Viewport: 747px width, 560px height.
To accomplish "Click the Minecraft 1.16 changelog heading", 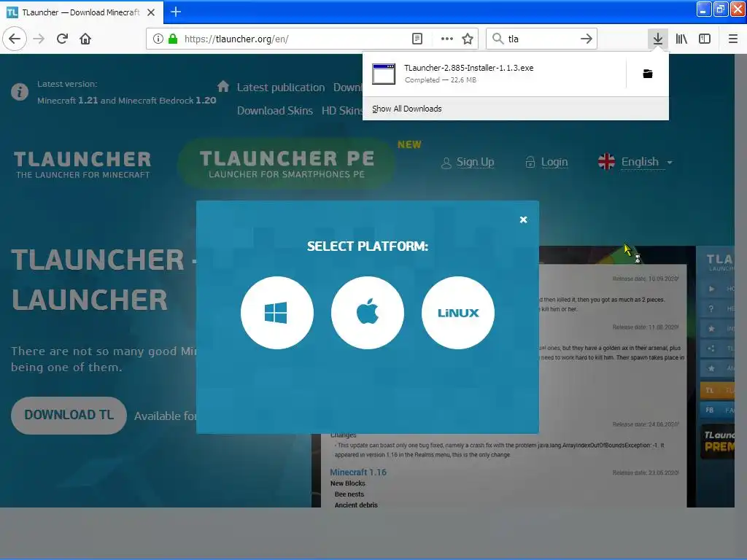I will click(358, 472).
